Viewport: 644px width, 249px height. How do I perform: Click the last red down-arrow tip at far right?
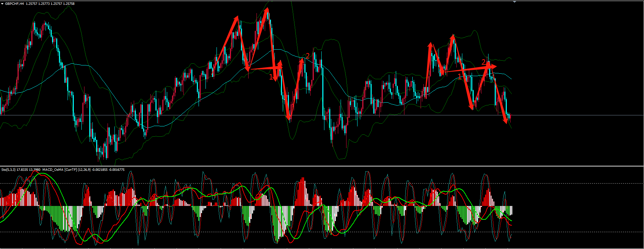click(506, 122)
